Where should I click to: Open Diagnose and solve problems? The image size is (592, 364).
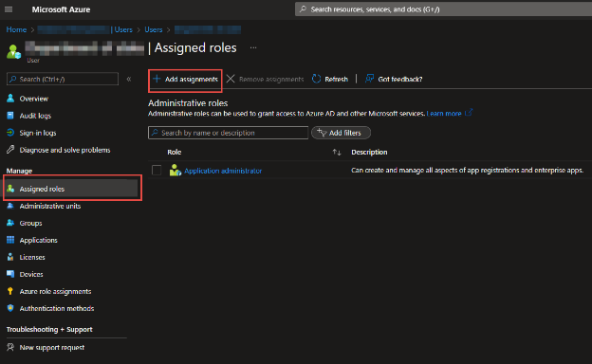[65, 150]
